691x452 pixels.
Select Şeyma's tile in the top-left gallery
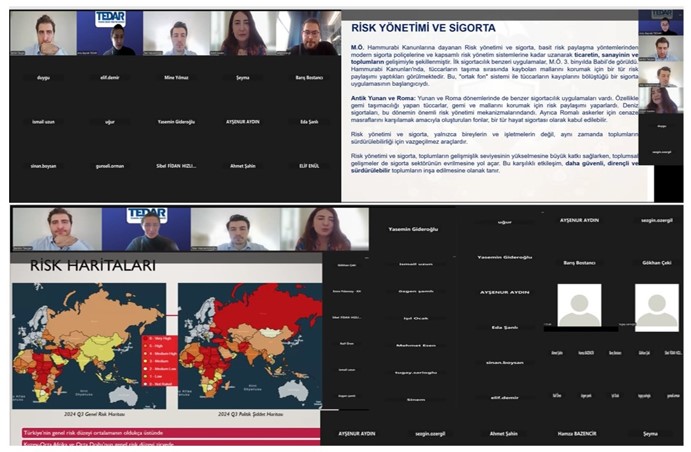(243, 78)
